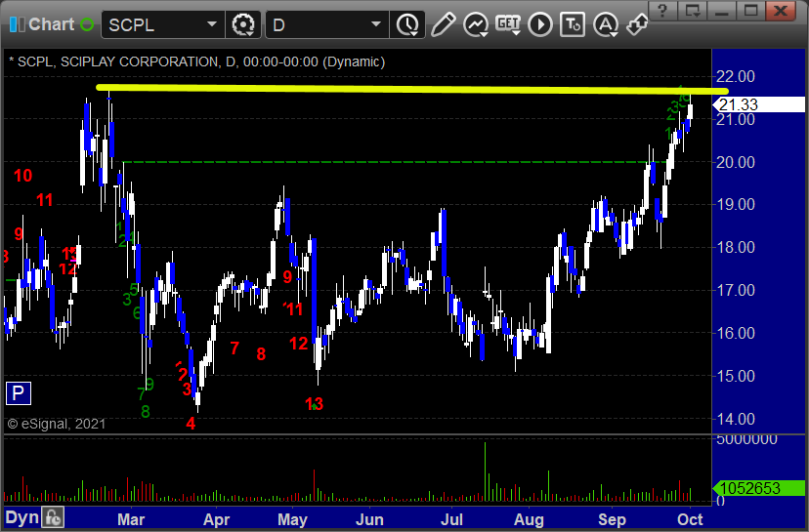Click the Sep label on time axis
Viewport: 809px width, 532px height.
coord(612,519)
